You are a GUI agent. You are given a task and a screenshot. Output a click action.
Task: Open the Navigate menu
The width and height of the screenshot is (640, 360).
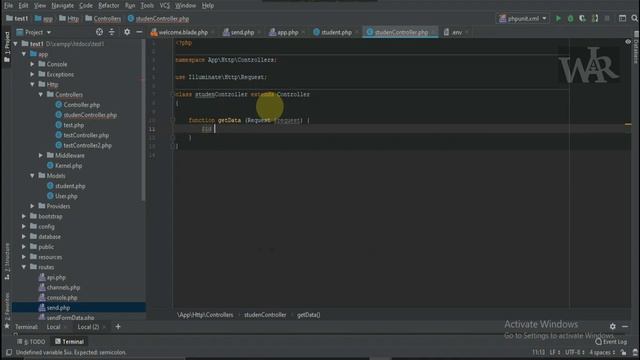coord(62,5)
